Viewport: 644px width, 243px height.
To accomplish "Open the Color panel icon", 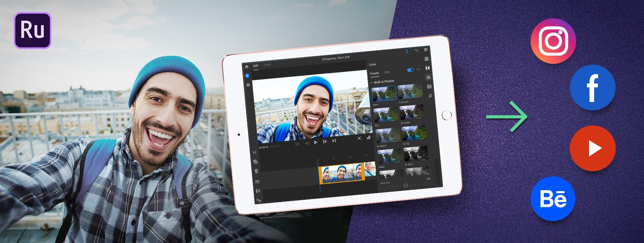I will pos(428,77).
